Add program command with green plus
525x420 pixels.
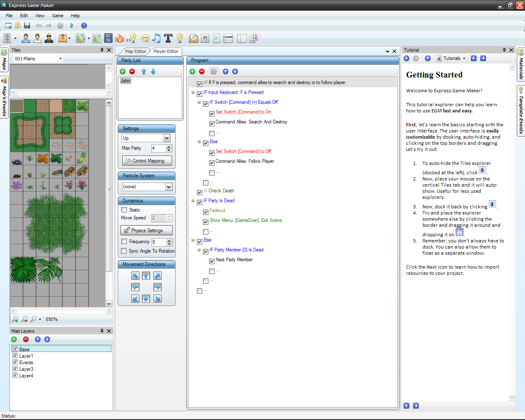(192, 71)
